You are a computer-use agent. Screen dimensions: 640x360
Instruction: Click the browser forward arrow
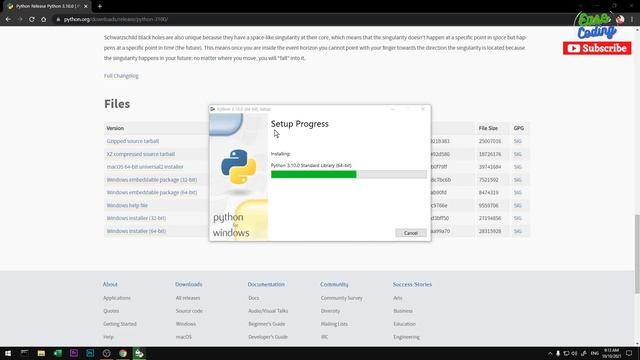click(x=20, y=19)
